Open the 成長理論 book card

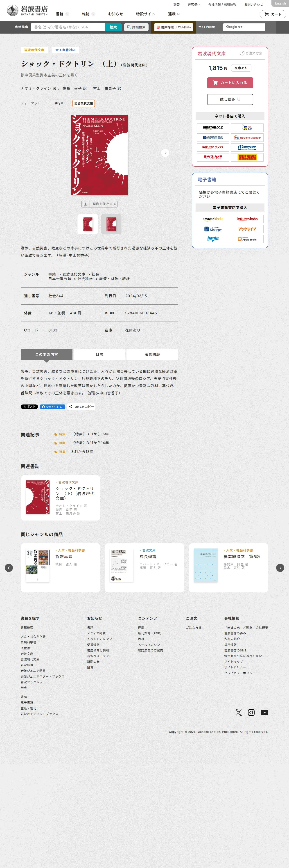click(x=144, y=568)
